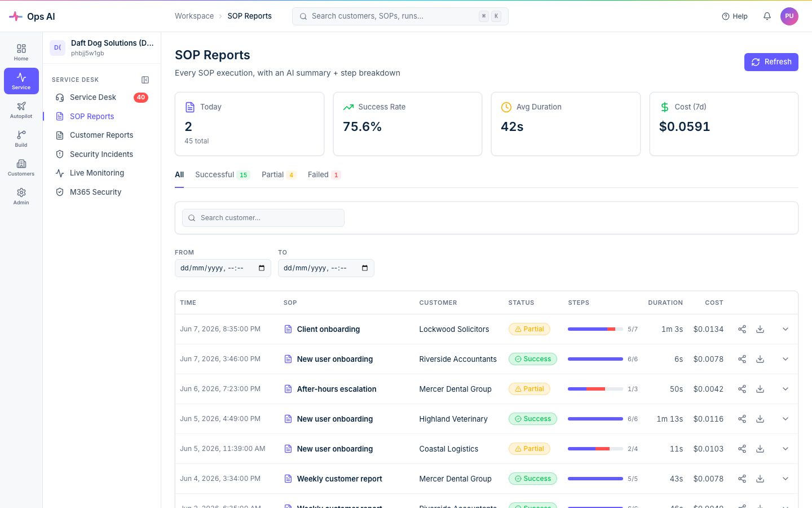This screenshot has height=508, width=812.
Task: Open the Help link
Action: click(735, 16)
